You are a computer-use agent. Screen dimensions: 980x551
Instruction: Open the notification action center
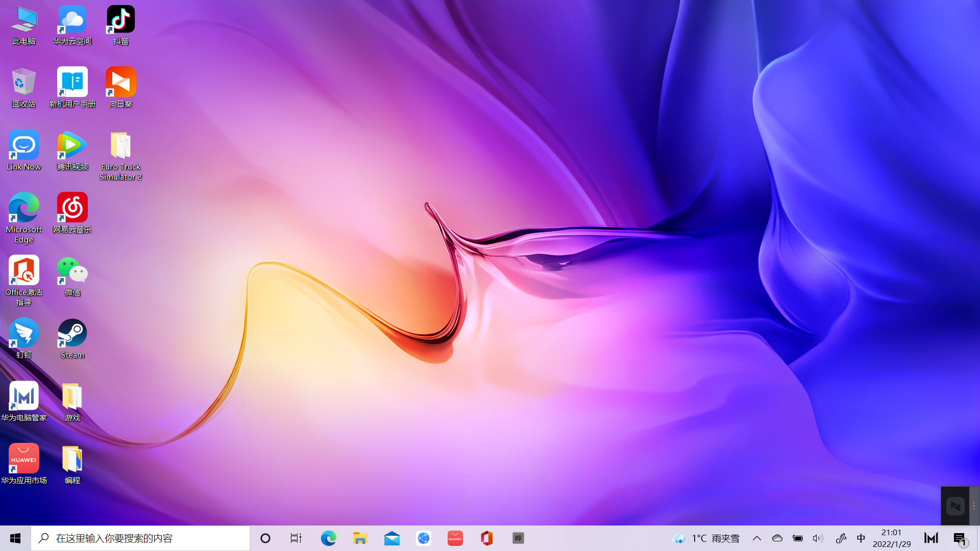pos(960,538)
